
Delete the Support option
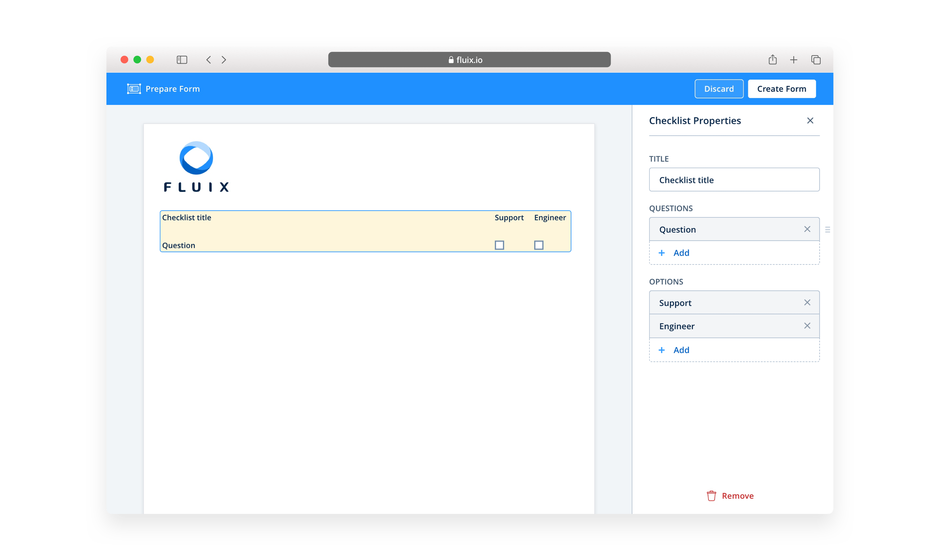tap(807, 303)
